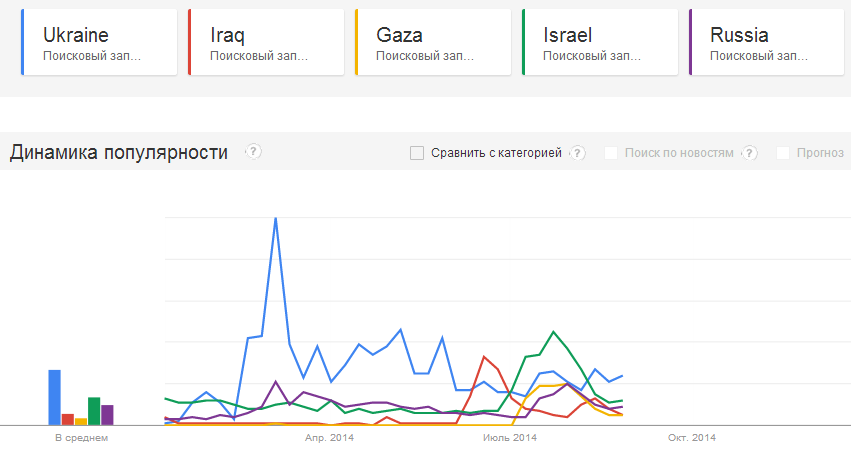Click the blue Ukraine average bar

(x=55, y=397)
